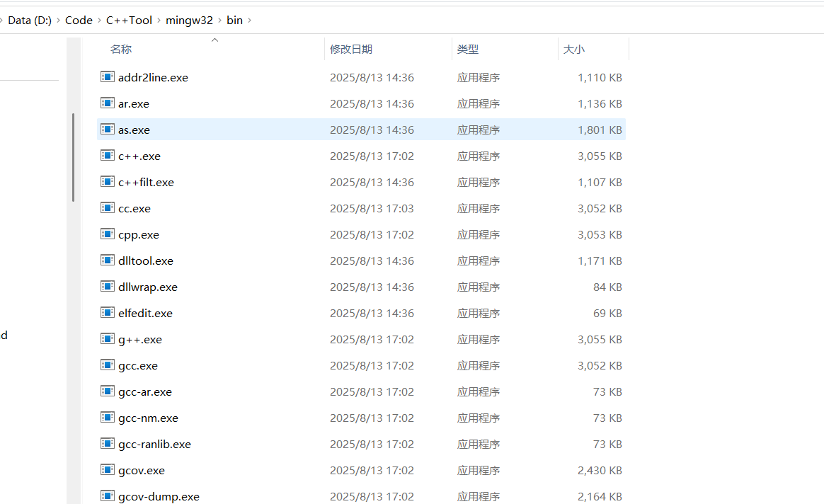Select the file name ar.exe
The width and height of the screenshot is (824, 504).
pyautogui.click(x=134, y=104)
